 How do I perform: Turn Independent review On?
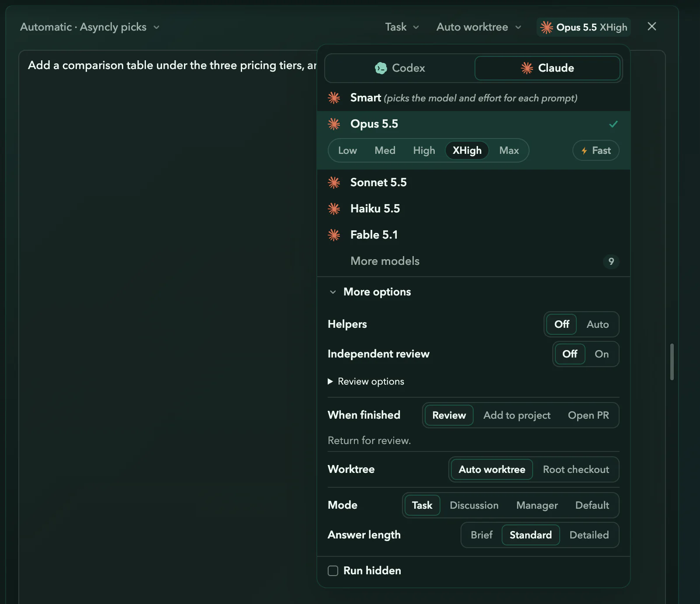(601, 354)
